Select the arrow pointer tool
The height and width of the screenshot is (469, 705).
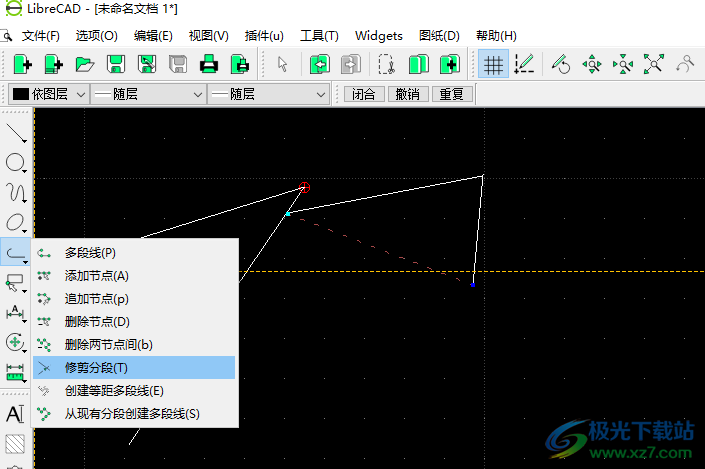coord(282,64)
